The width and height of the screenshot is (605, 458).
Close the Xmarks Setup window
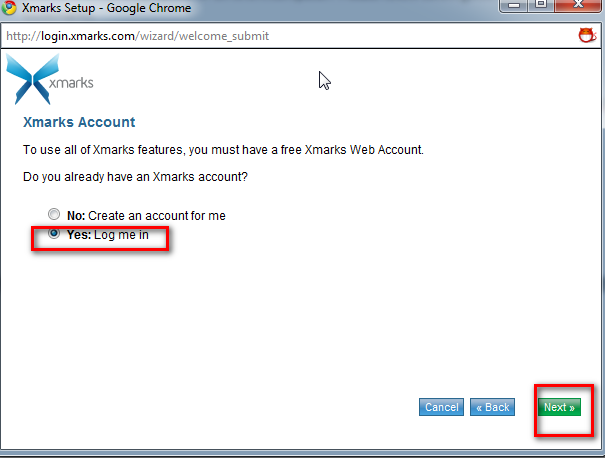click(578, 5)
